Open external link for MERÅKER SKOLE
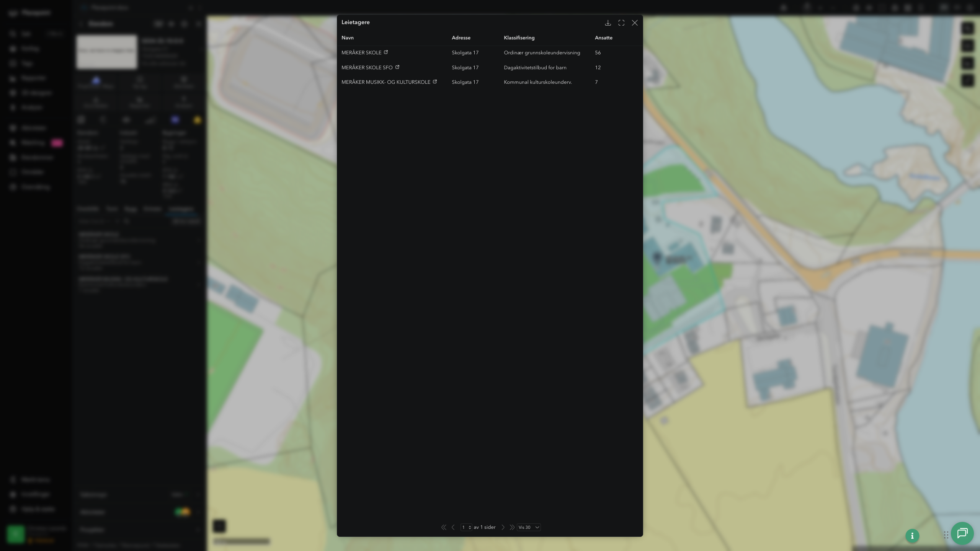This screenshot has width=980, height=551. (x=386, y=52)
